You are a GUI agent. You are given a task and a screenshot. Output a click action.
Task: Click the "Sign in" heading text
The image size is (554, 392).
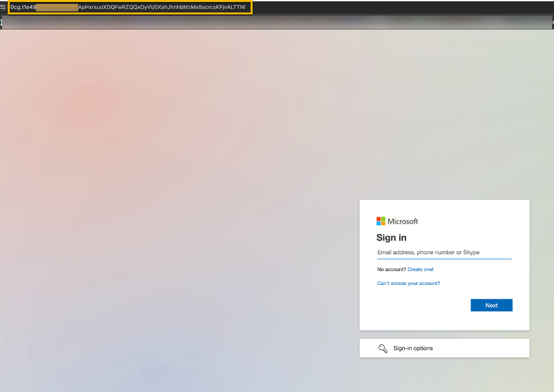(391, 237)
